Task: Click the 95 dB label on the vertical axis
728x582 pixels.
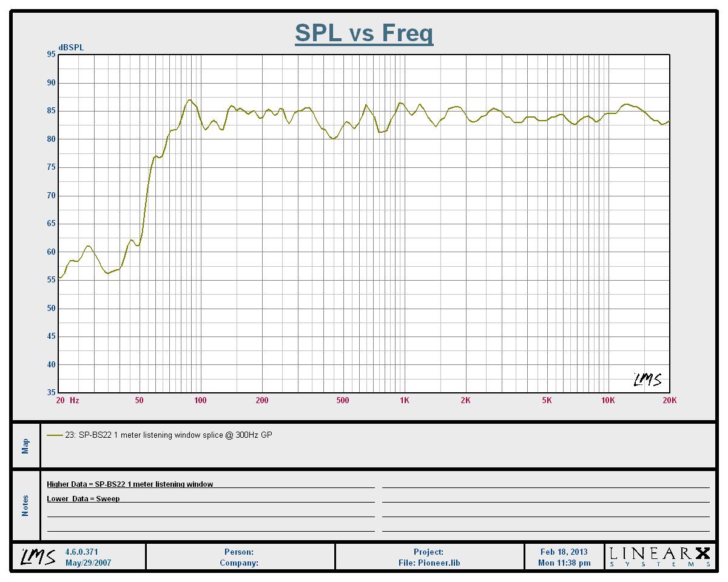Action: pos(50,55)
